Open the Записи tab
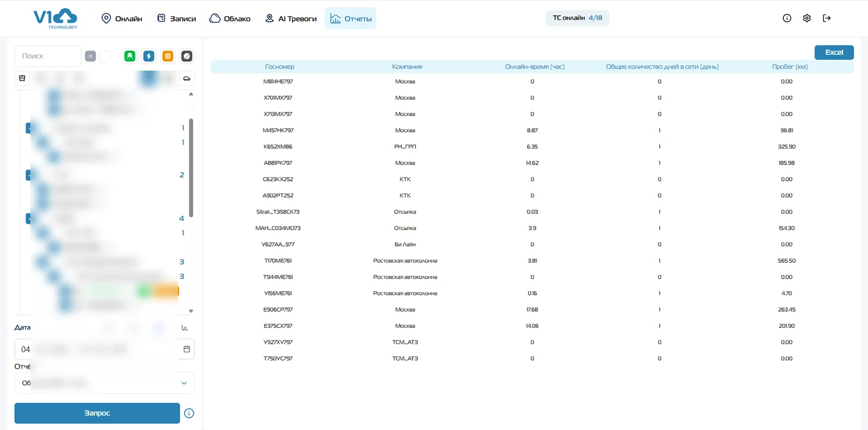 tap(176, 18)
